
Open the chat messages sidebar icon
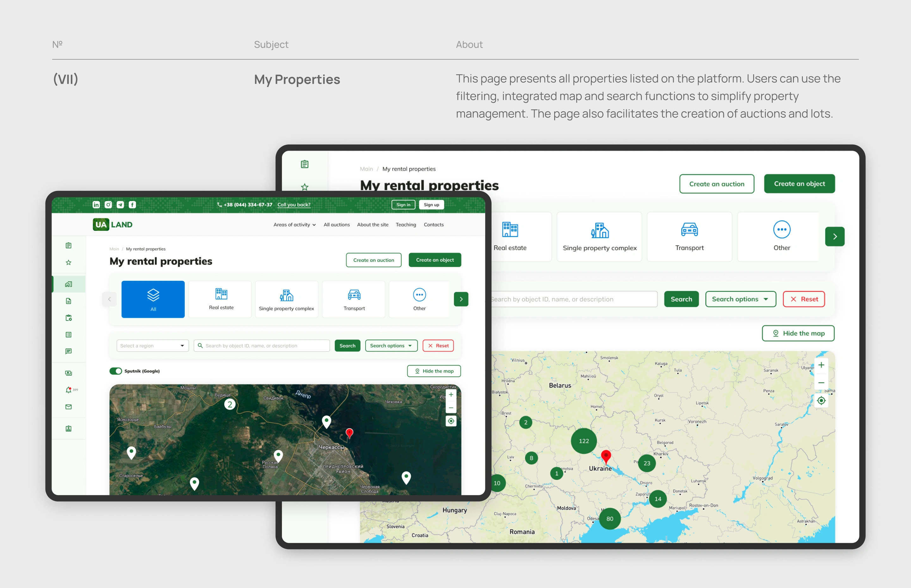69,351
